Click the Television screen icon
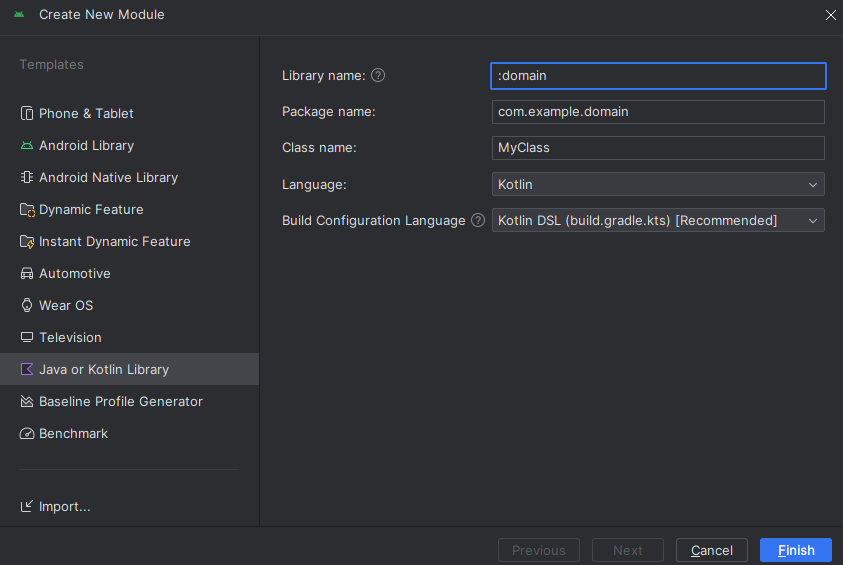The height and width of the screenshot is (565, 843). (26, 337)
